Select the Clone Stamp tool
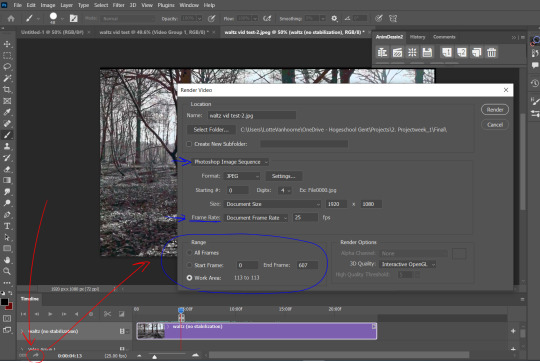Viewport: 540px width, 363px height. tap(7, 146)
